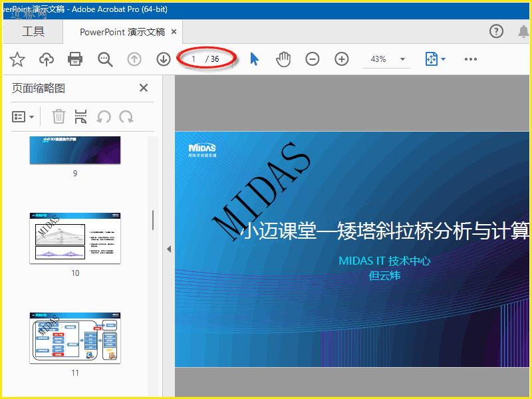Open the Help question mark menu
Image resolution: width=532 pixels, height=399 pixels.
point(496,31)
